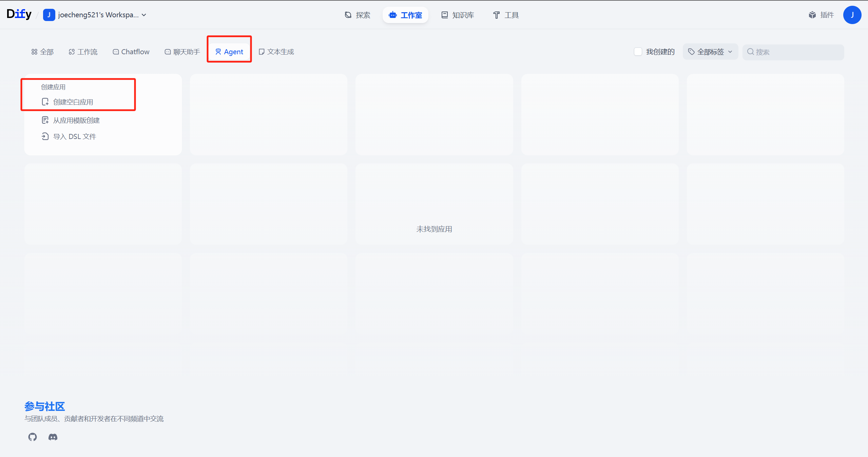
Task: Expand the 全部标签 tags dropdown
Action: 710,52
